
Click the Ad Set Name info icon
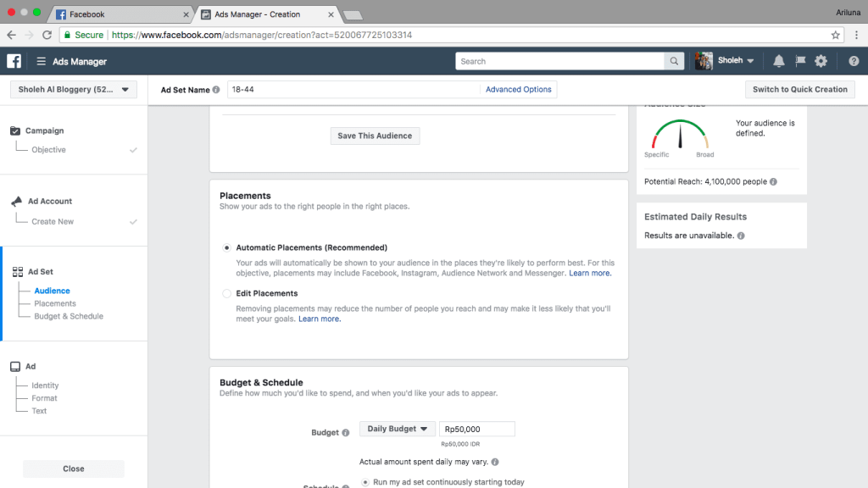(216, 90)
